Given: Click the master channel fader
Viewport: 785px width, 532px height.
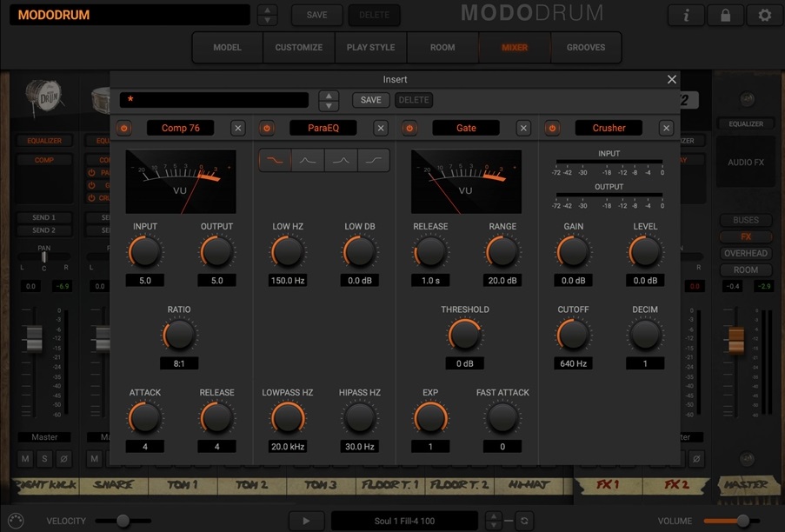Looking at the screenshot, I should point(736,340).
